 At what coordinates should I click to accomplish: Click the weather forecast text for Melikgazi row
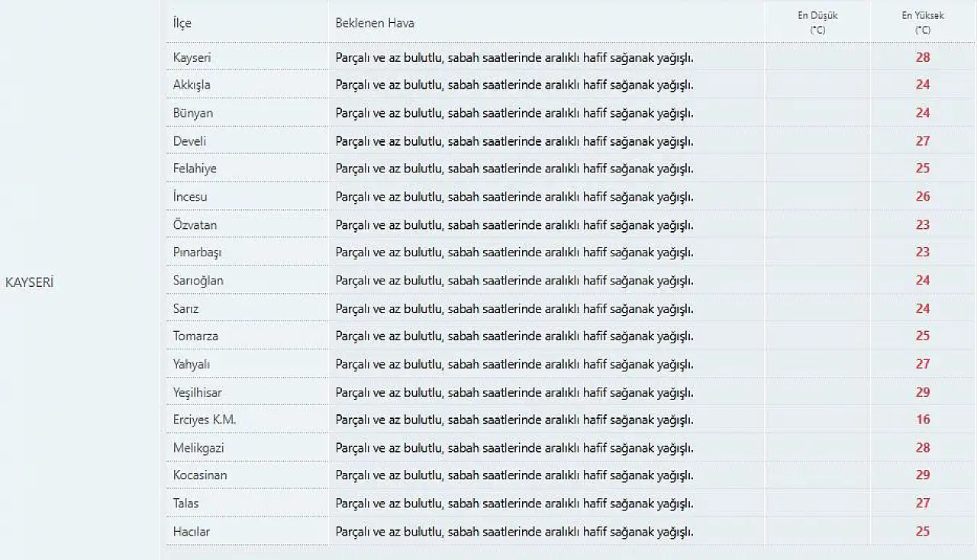click(x=514, y=448)
